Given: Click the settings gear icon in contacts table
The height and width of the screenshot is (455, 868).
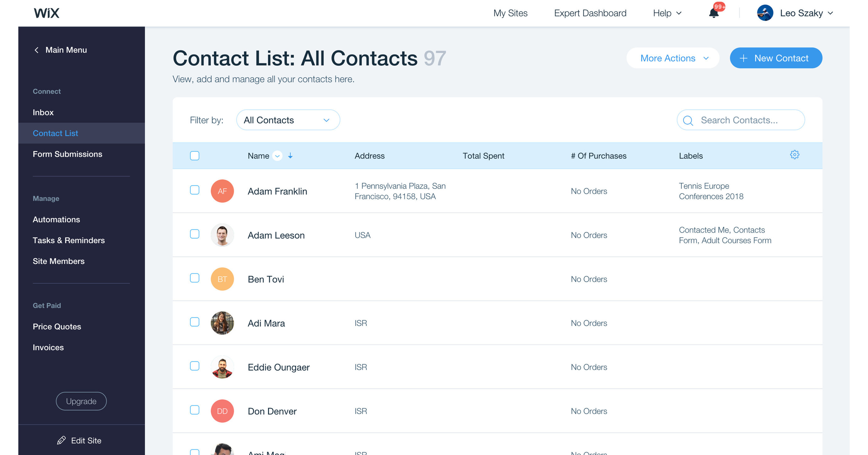Looking at the screenshot, I should (794, 154).
